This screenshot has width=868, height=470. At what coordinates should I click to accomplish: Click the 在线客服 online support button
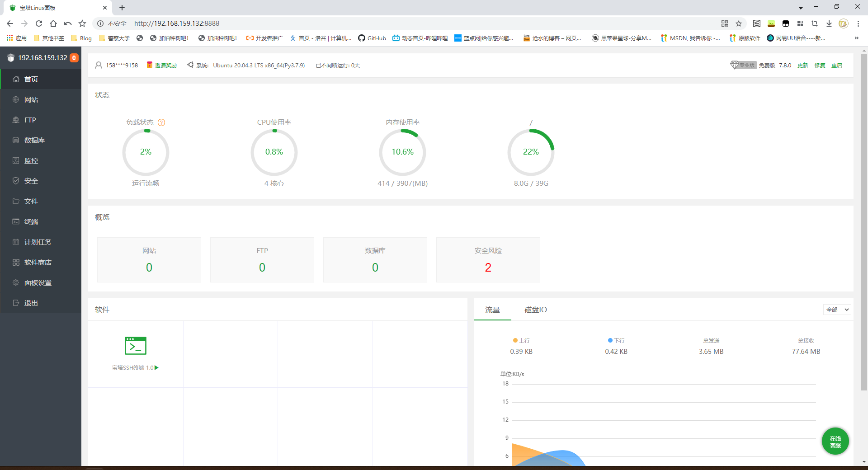(x=835, y=442)
